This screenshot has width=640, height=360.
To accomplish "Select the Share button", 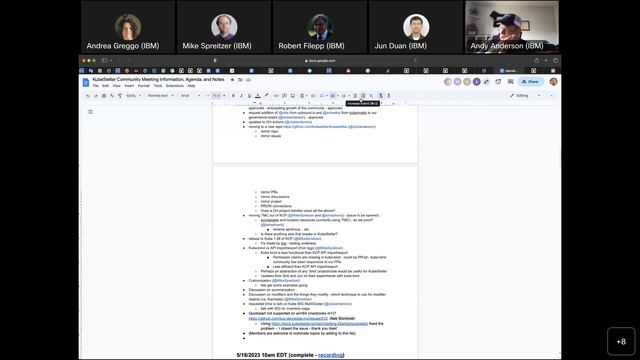I will (531, 82).
